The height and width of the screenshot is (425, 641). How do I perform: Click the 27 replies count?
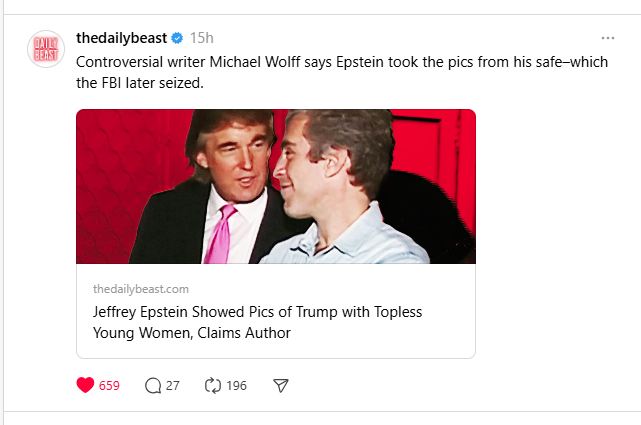coord(172,385)
